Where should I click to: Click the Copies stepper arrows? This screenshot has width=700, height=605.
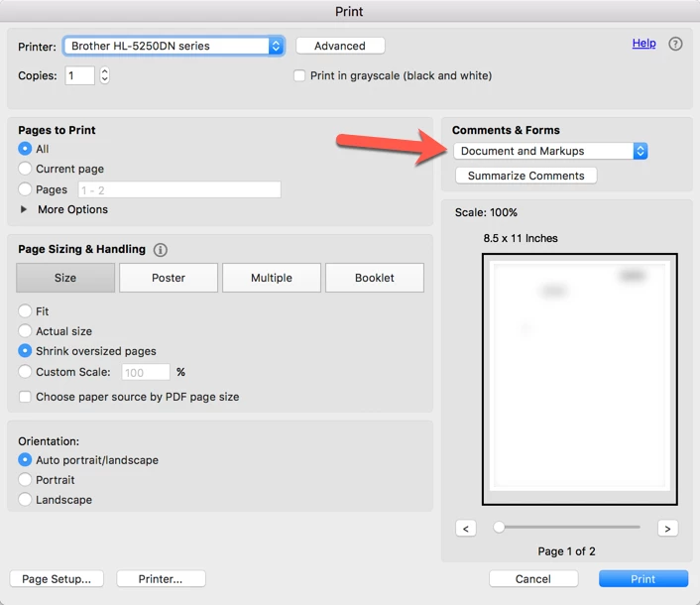[104, 75]
